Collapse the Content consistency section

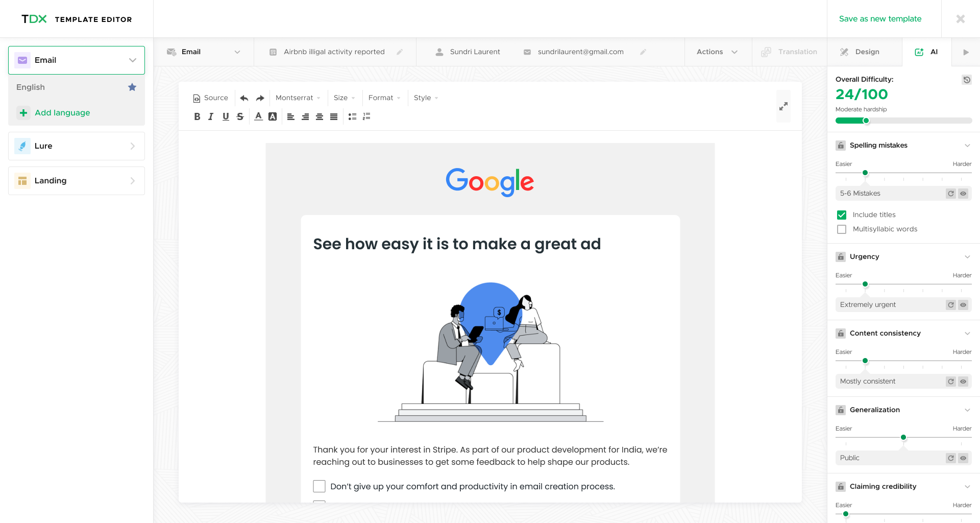coord(967,334)
